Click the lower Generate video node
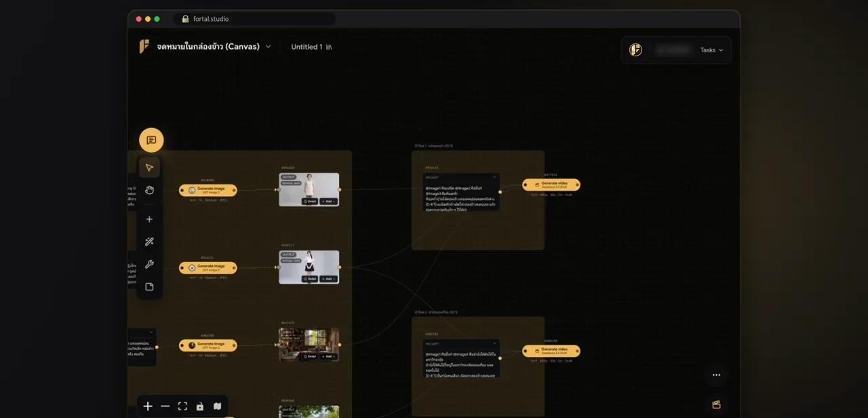The height and width of the screenshot is (418, 868). pyautogui.click(x=551, y=351)
